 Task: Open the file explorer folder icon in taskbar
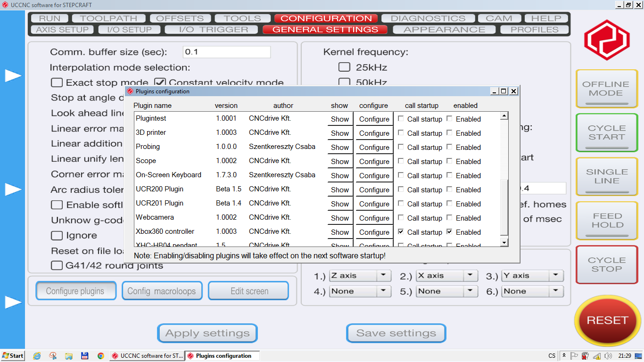pyautogui.click(x=69, y=356)
